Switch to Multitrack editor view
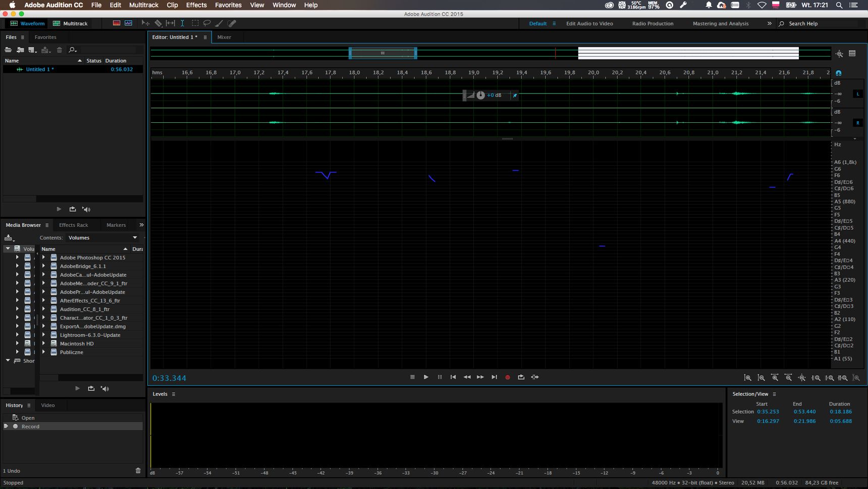The image size is (868, 489). pyautogui.click(x=70, y=23)
